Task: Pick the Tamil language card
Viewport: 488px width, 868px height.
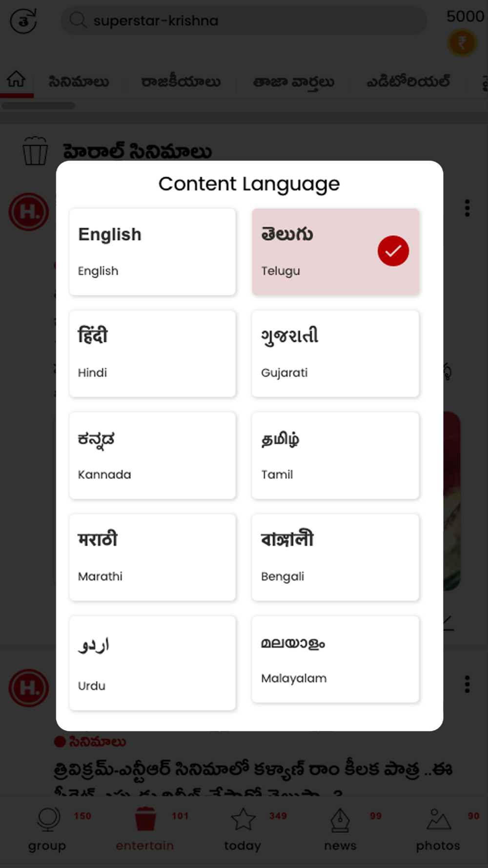Action: point(335,455)
